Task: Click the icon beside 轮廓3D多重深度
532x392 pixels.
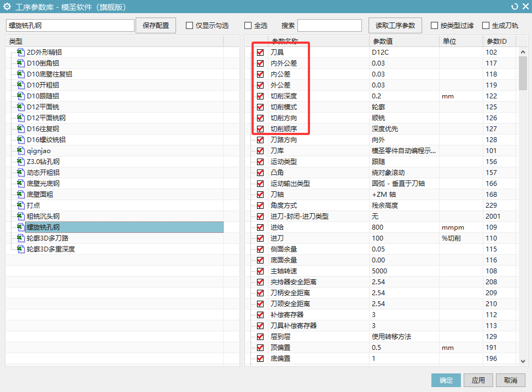Action: [21, 249]
